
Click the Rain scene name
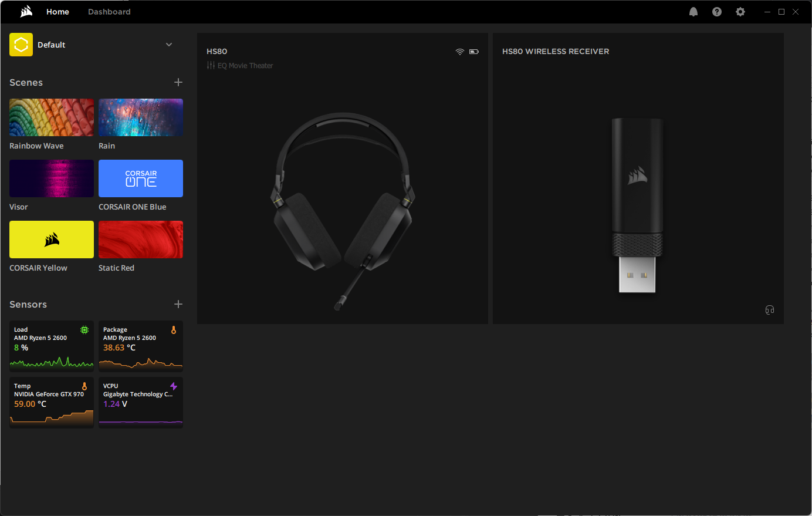(107, 146)
